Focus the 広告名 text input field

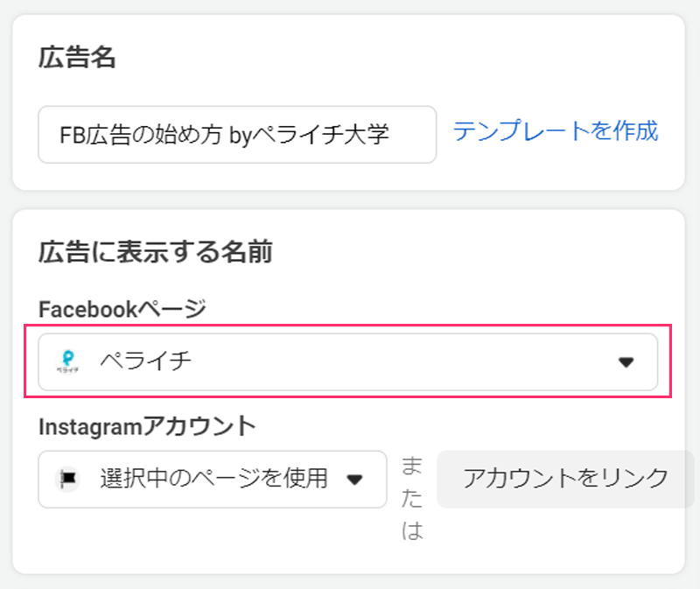(x=236, y=135)
